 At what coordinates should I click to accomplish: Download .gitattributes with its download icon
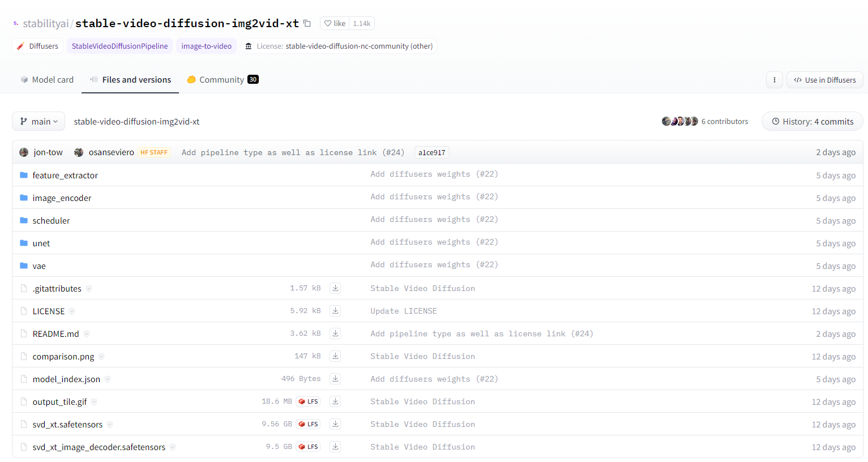(335, 288)
